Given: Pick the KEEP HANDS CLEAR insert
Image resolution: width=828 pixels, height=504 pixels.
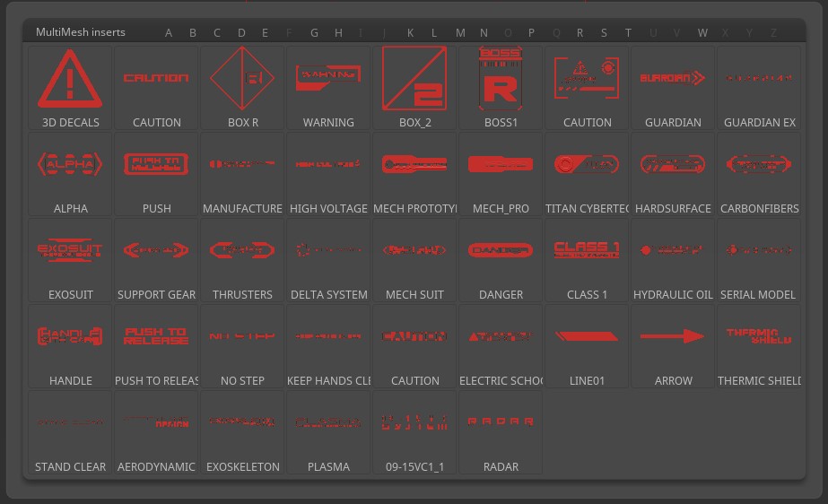Looking at the screenshot, I should click(328, 345).
